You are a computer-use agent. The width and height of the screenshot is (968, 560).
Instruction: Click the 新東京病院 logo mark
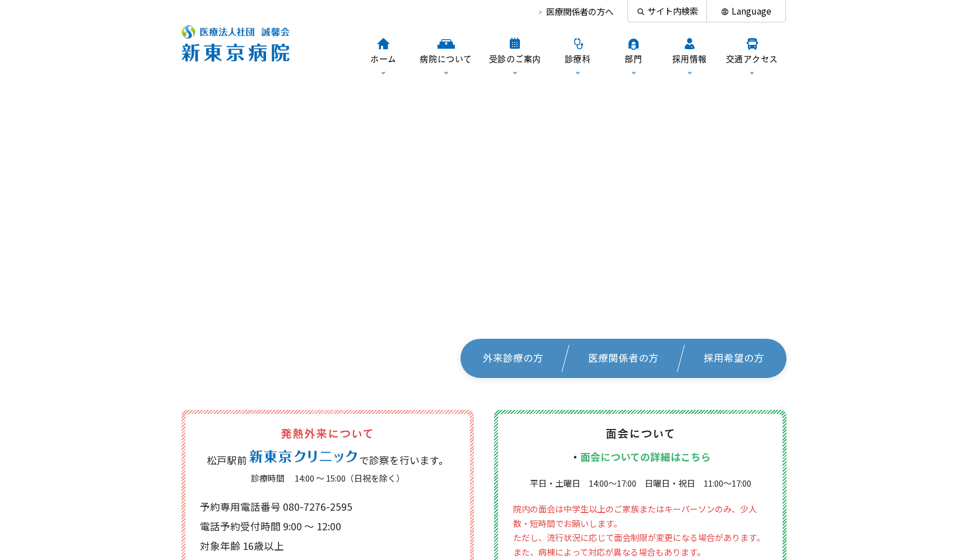[x=189, y=31]
